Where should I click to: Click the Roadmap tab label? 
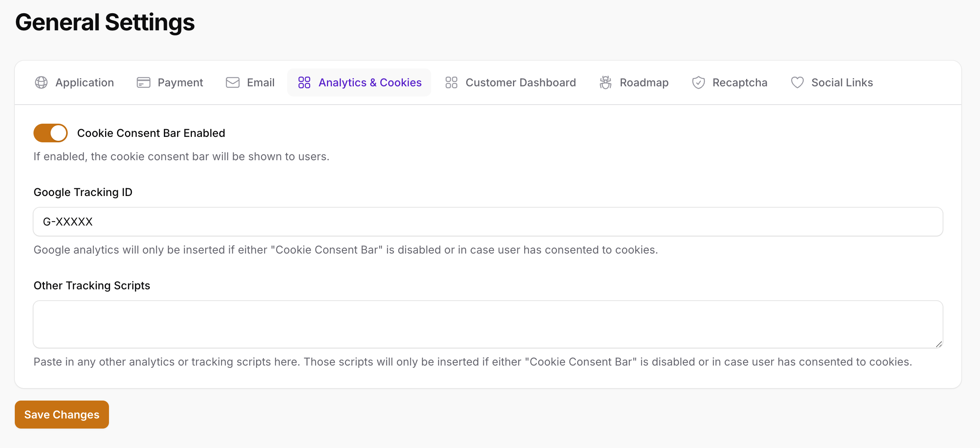(x=644, y=82)
